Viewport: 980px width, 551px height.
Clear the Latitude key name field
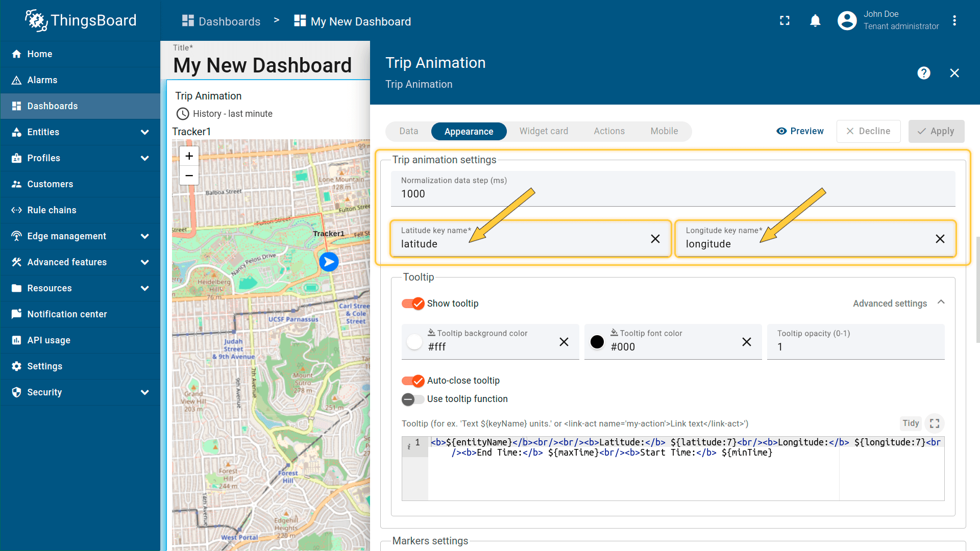point(655,239)
